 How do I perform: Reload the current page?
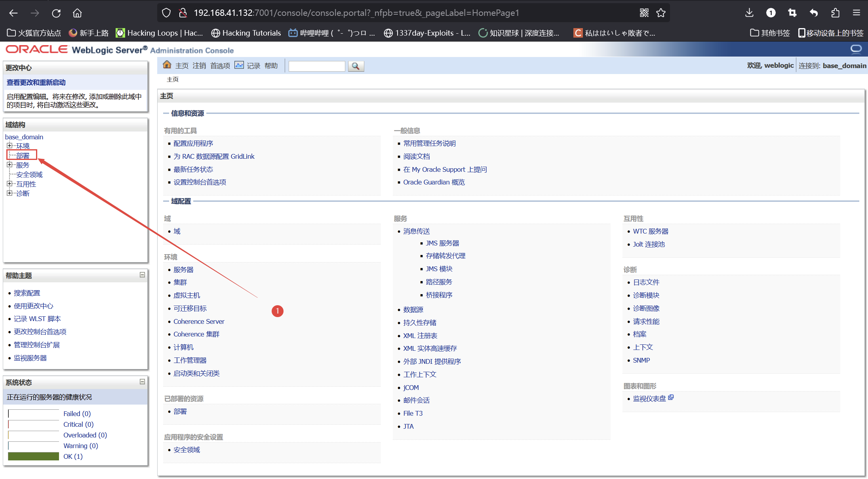pyautogui.click(x=56, y=13)
